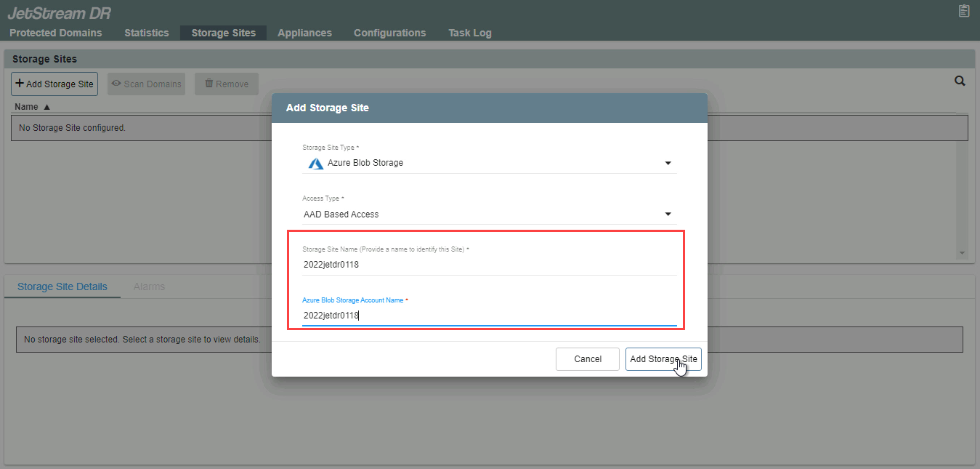The width and height of the screenshot is (980, 469).
Task: Select the Storage Sites tab
Action: tap(223, 33)
